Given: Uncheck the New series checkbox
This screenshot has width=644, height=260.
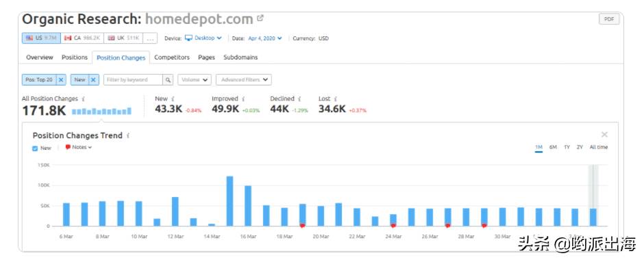Looking at the screenshot, I should click(35, 148).
